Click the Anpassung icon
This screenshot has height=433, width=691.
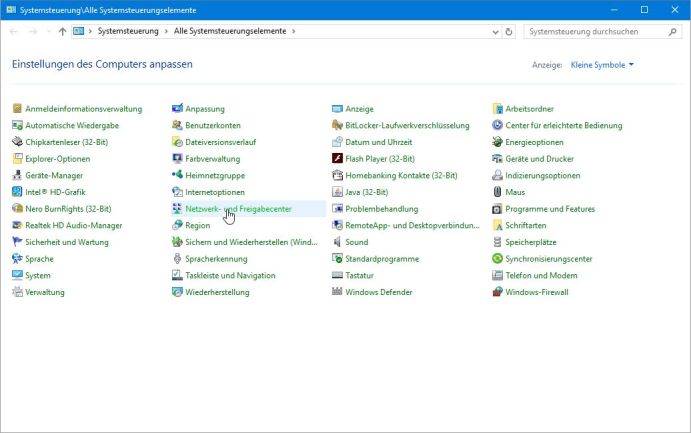point(177,108)
